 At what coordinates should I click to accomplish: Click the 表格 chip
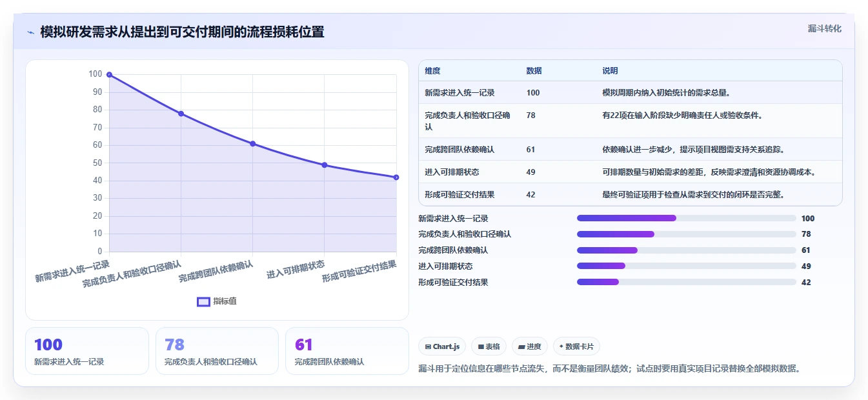coord(489,346)
